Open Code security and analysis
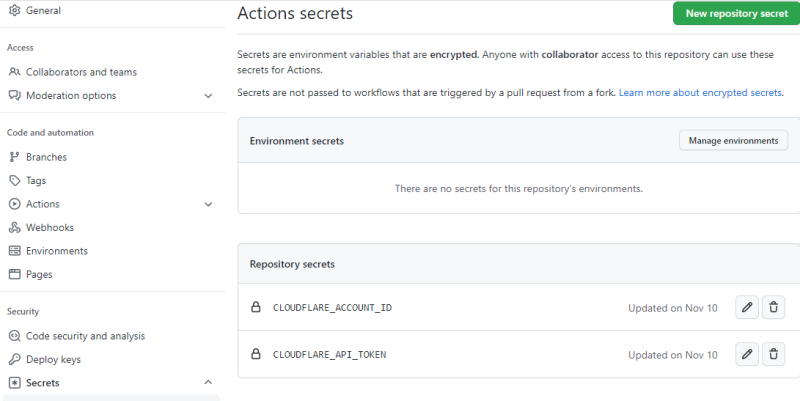Image resolution: width=800 pixels, height=401 pixels. [85, 336]
